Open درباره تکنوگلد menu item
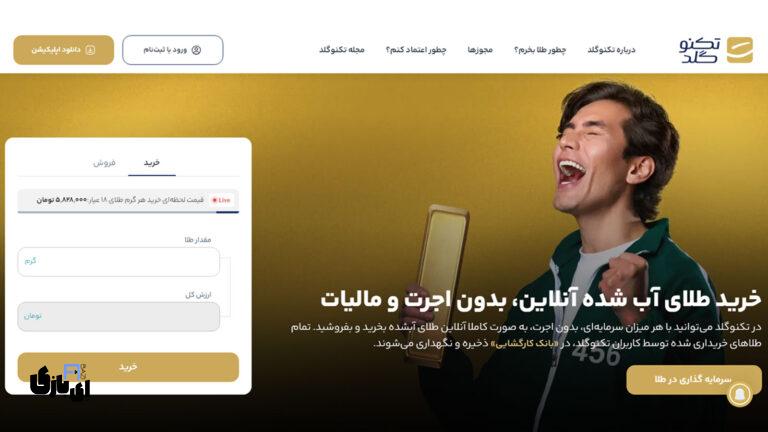The height and width of the screenshot is (432, 768). [x=611, y=50]
